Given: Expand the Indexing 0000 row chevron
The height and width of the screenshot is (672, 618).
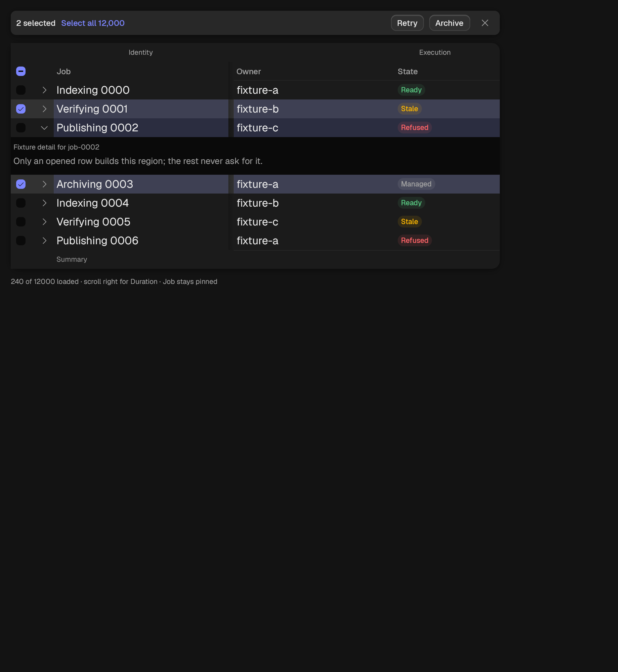Looking at the screenshot, I should [x=44, y=90].
